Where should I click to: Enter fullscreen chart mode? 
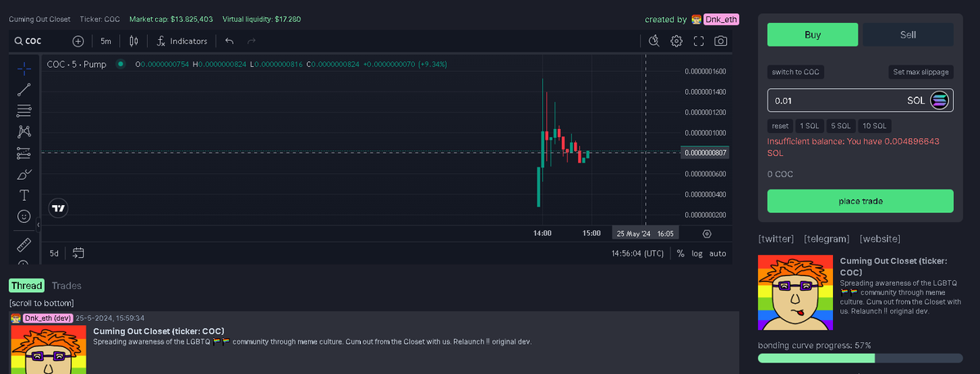[698, 41]
